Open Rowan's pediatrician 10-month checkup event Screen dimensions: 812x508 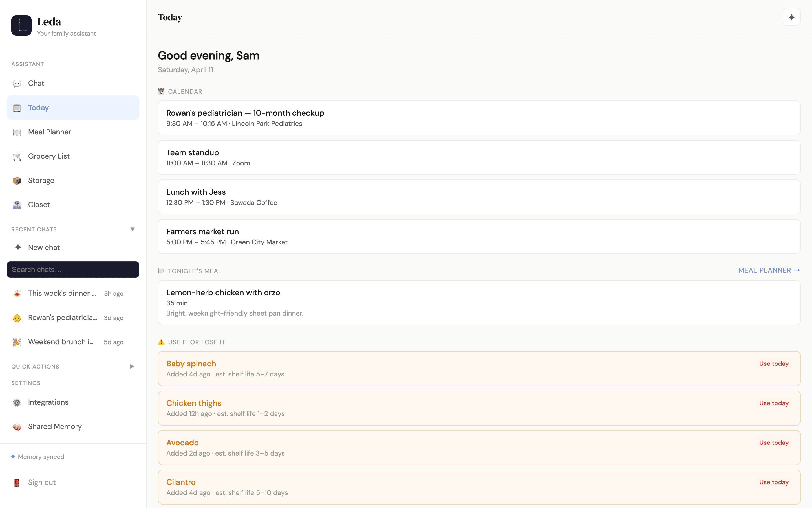[x=479, y=118]
